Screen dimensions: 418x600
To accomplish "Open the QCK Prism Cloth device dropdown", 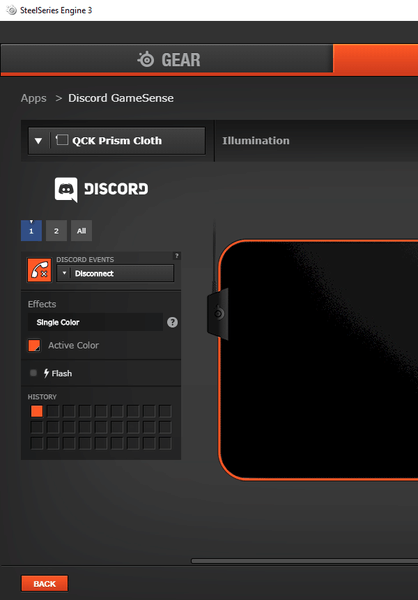I will 117,141.
